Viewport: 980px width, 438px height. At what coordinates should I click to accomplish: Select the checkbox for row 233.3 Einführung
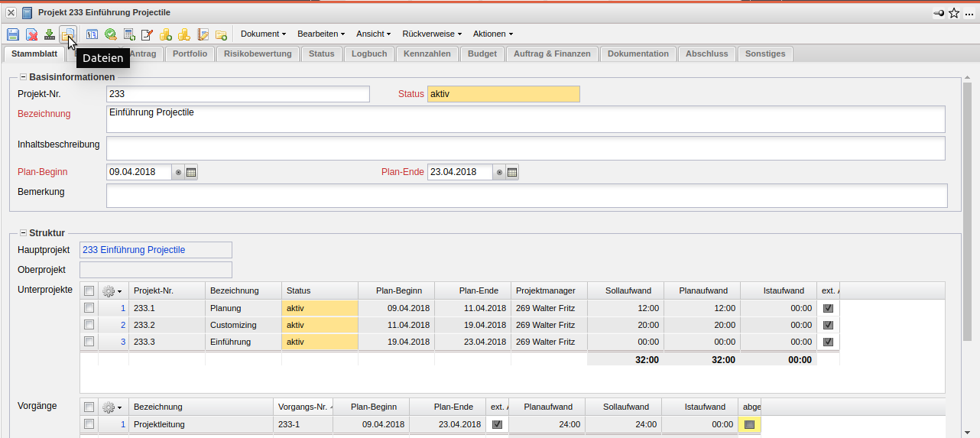pyautogui.click(x=89, y=342)
